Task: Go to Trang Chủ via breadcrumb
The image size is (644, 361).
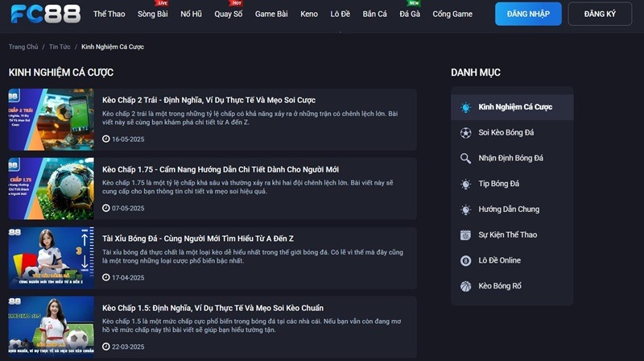Action: click(x=23, y=47)
